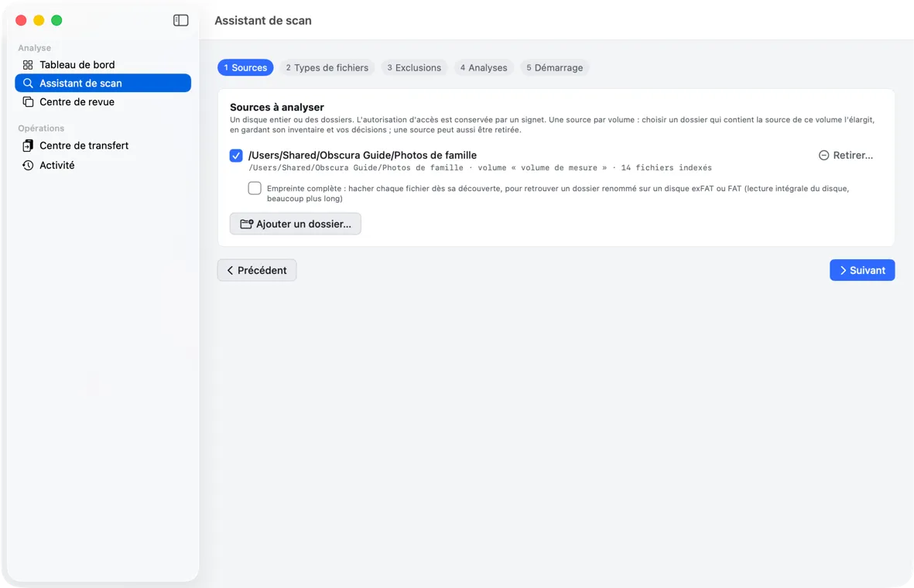914x588 pixels.
Task: Select the 1 Sources step tab
Action: point(245,67)
